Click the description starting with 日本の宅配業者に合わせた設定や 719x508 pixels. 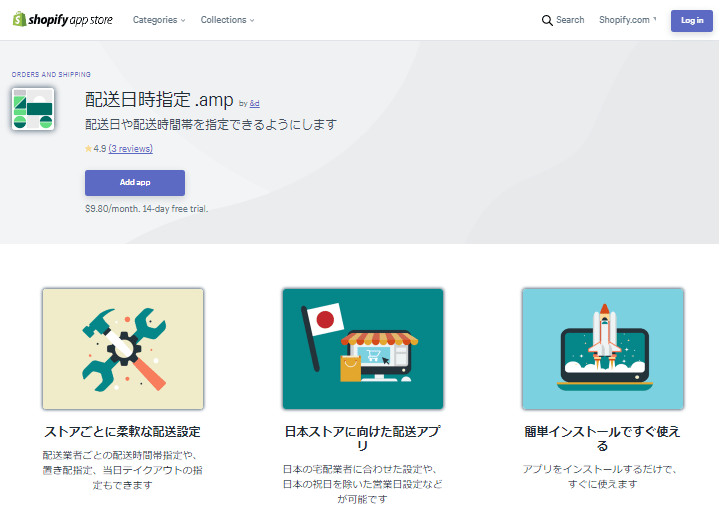[363, 484]
